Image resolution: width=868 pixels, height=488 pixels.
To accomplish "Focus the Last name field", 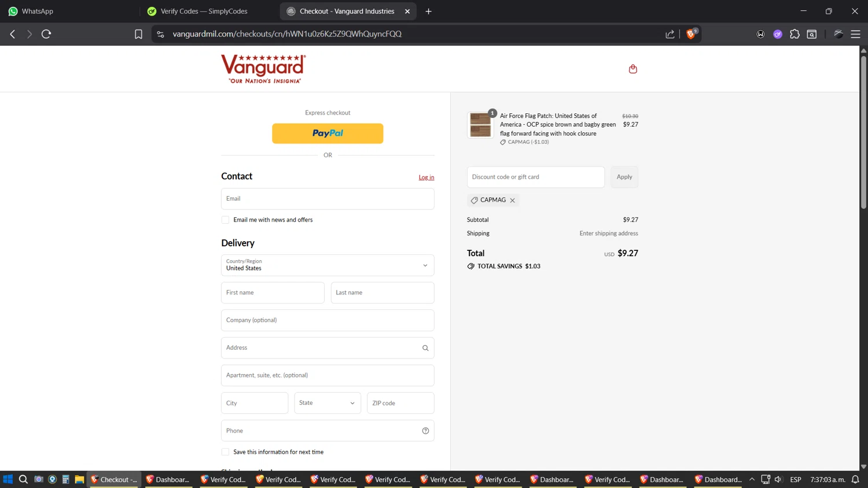I will 382,293.
